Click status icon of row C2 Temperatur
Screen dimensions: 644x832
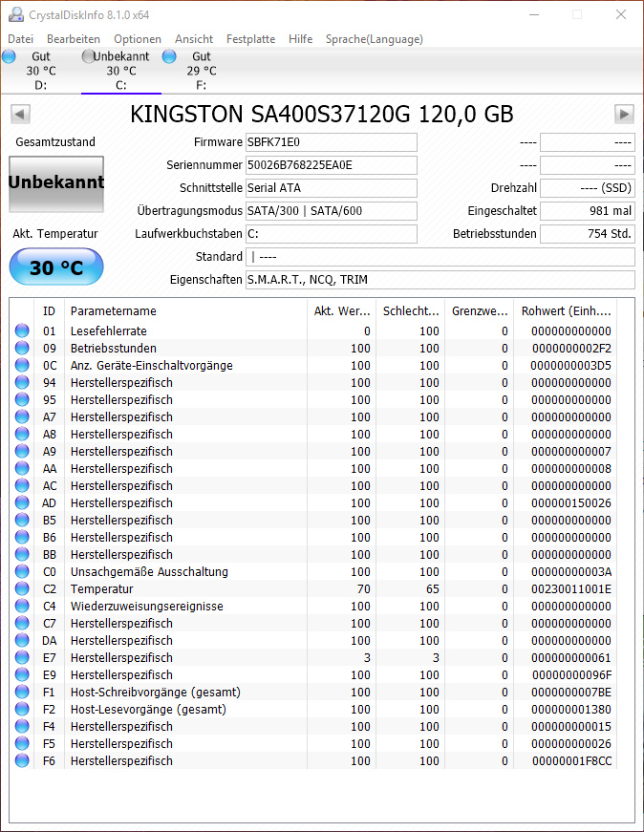22,588
